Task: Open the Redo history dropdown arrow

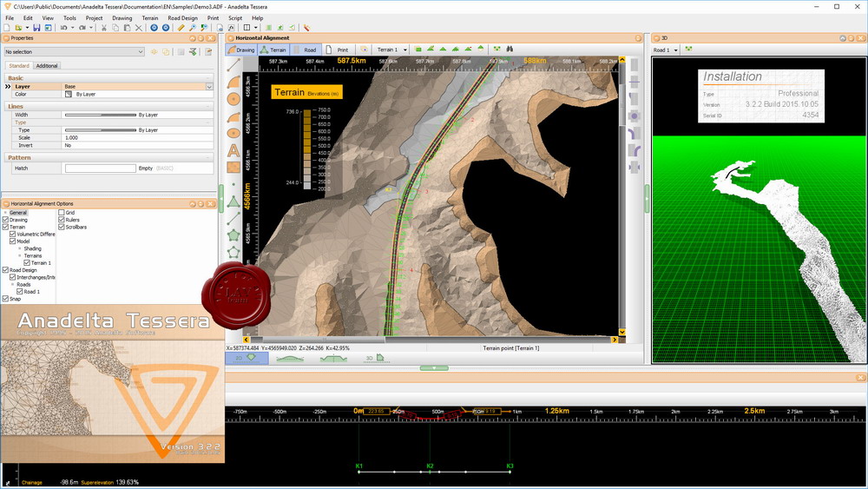Action: (91, 28)
